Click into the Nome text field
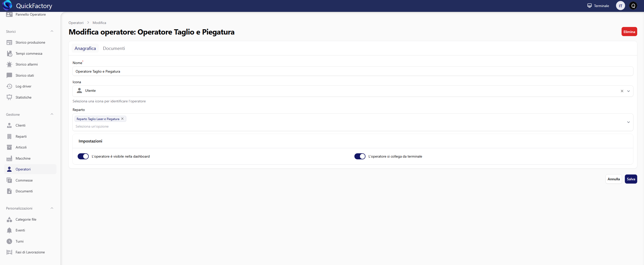The image size is (644, 265). click(x=352, y=71)
